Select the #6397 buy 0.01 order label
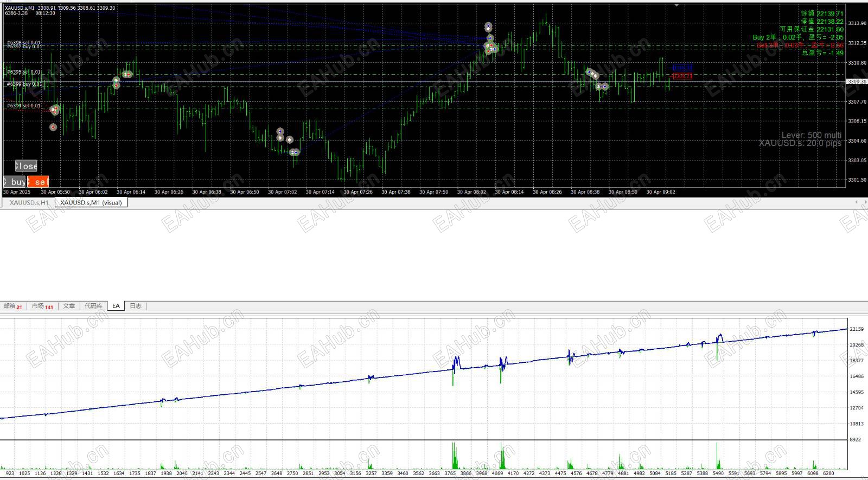 coord(24,47)
